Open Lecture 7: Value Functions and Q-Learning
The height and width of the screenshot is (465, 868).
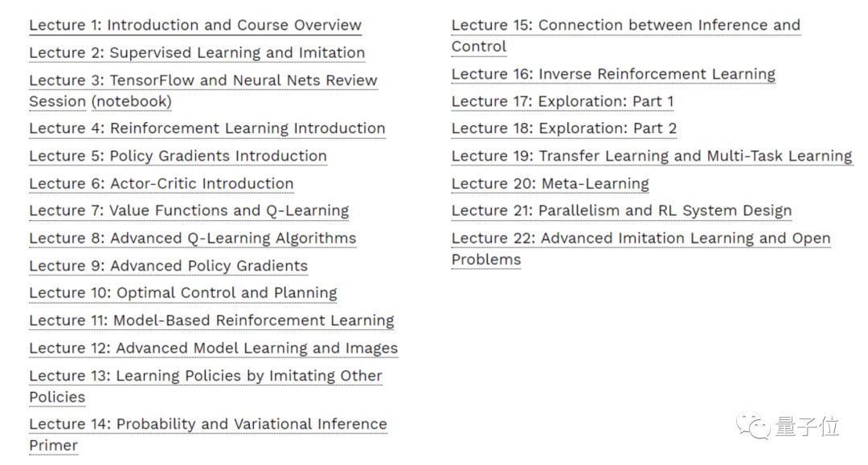[189, 211]
